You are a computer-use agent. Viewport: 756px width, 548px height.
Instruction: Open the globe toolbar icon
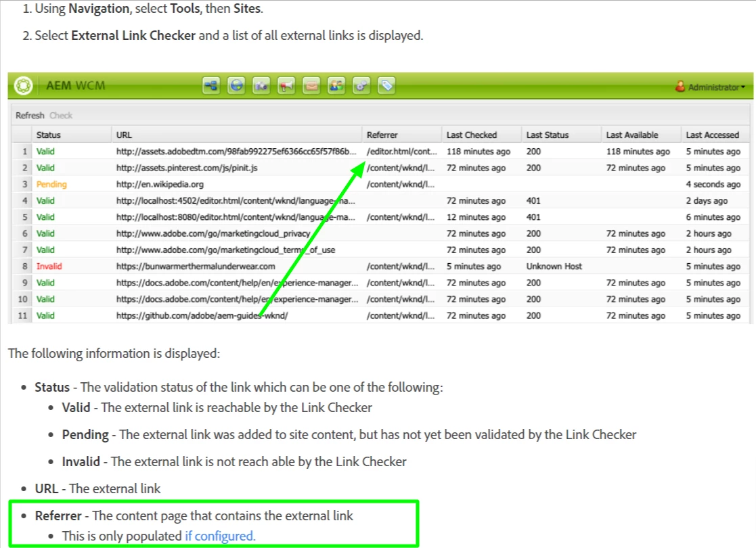pyautogui.click(x=236, y=86)
